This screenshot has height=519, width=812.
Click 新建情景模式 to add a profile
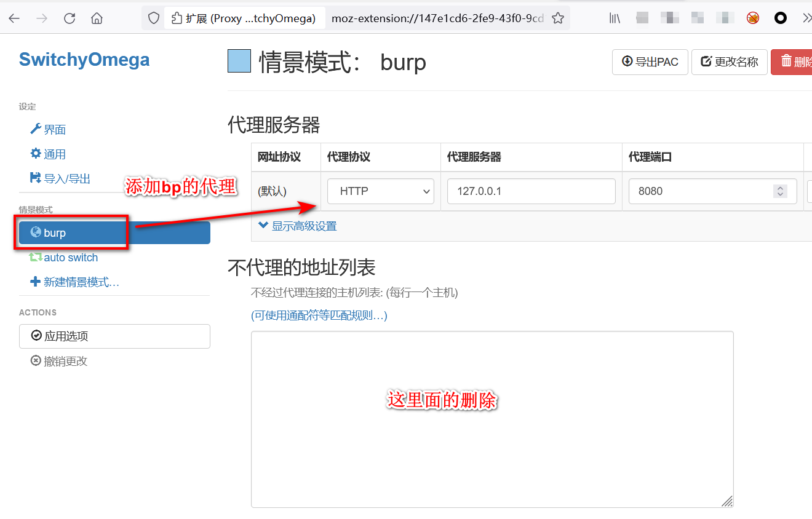coord(74,282)
